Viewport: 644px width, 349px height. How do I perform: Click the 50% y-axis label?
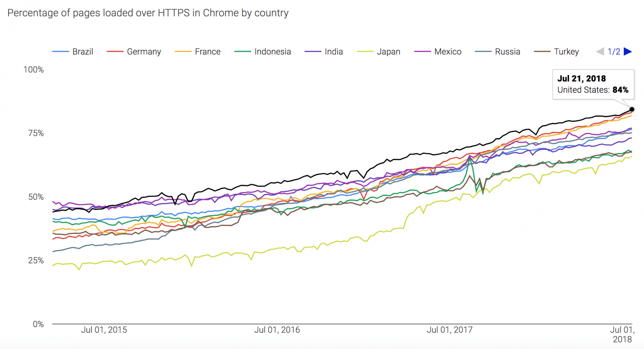pyautogui.click(x=36, y=197)
